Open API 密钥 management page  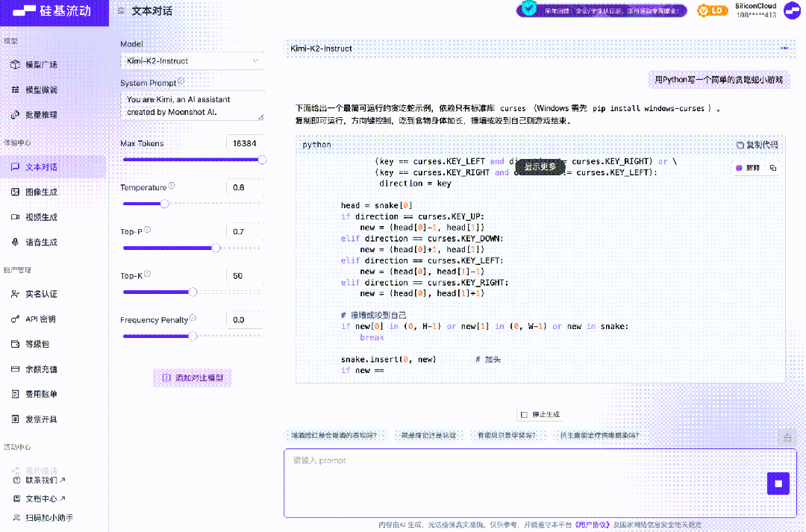point(45,319)
